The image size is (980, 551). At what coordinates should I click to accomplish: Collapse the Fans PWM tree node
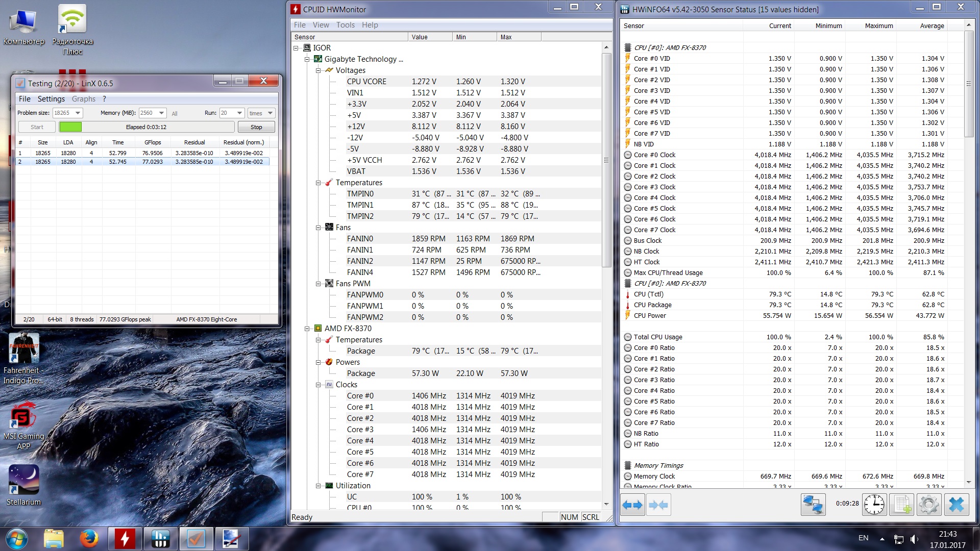click(x=318, y=284)
